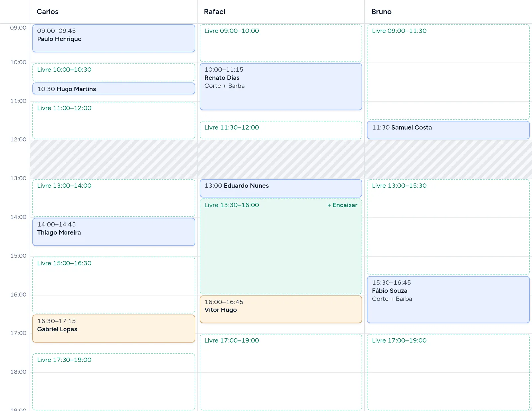Open Fábio Souza's Corte + Barba appointment
The width and height of the screenshot is (532, 411).
448,300
